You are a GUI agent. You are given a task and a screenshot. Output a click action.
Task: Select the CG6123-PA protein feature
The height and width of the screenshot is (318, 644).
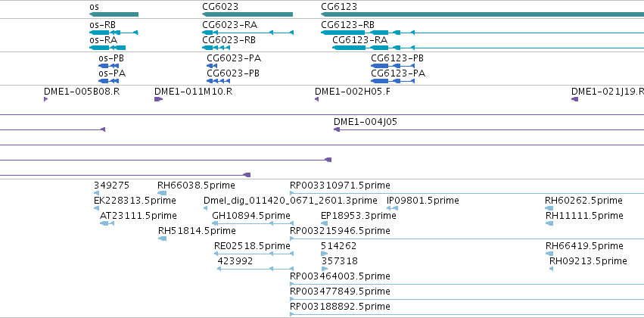(393, 81)
